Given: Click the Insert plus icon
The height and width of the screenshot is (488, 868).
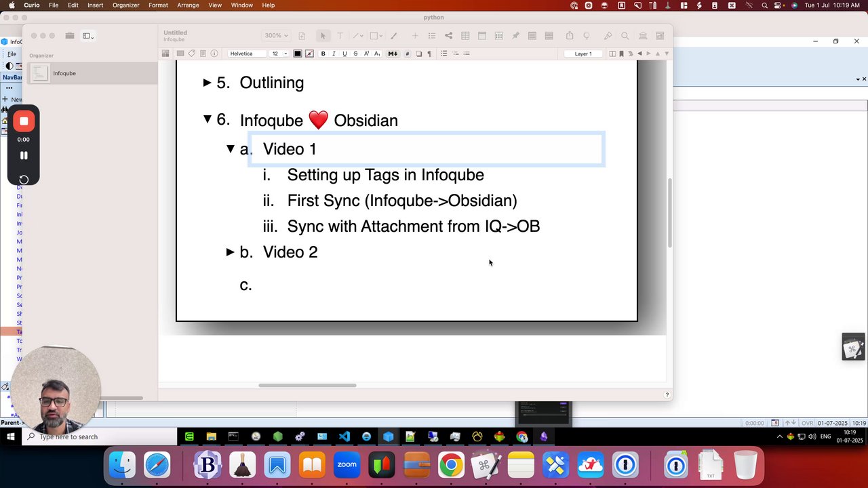Looking at the screenshot, I should pos(415,35).
